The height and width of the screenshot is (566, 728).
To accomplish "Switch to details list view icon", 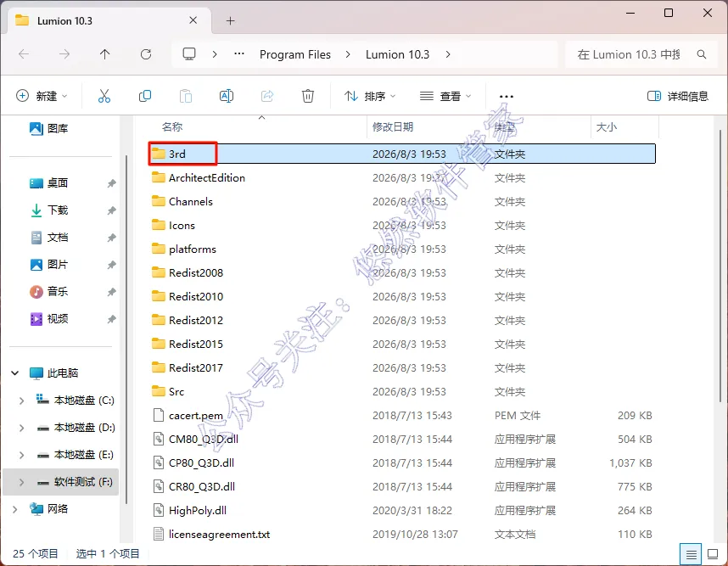I will click(x=691, y=554).
